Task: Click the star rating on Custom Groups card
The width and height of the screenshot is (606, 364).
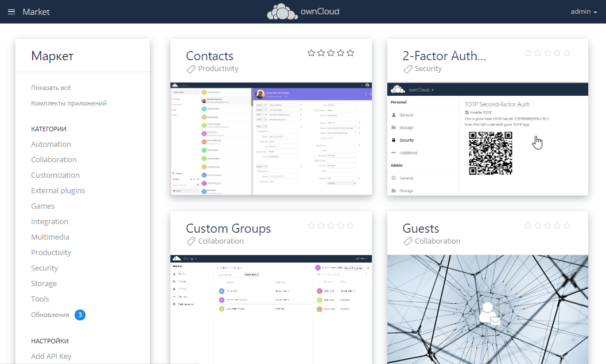Action: click(331, 225)
